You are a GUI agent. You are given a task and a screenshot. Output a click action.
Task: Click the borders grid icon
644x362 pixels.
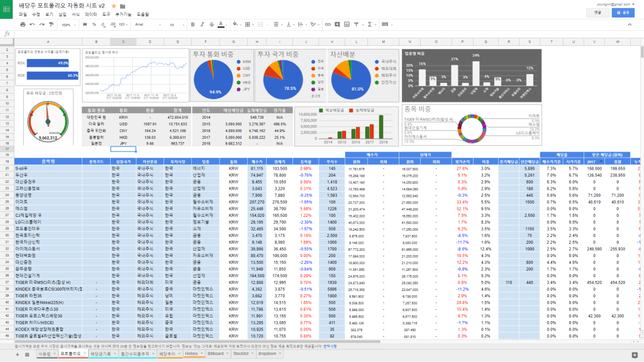tap(247, 25)
